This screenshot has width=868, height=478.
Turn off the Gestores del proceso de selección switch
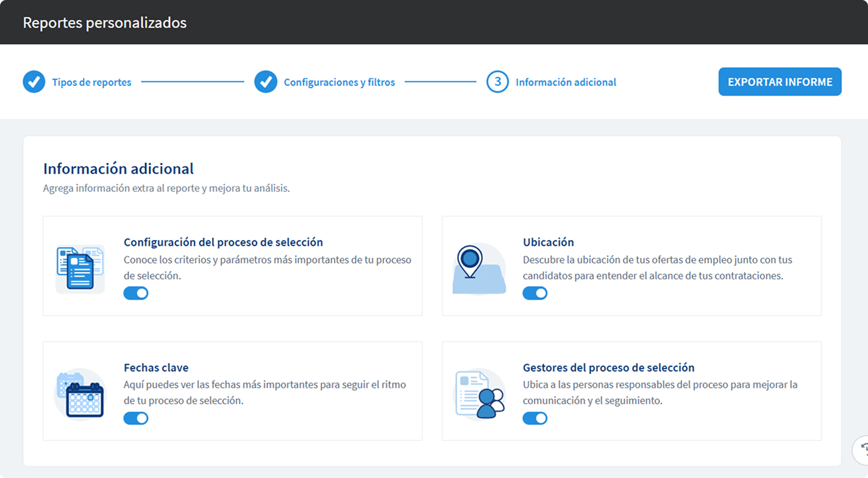coord(535,418)
